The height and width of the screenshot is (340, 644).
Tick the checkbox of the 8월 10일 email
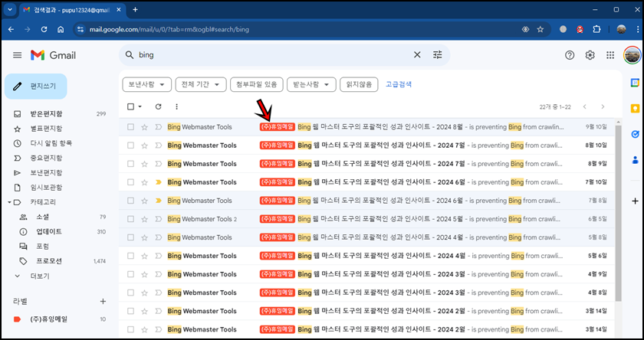(130, 145)
